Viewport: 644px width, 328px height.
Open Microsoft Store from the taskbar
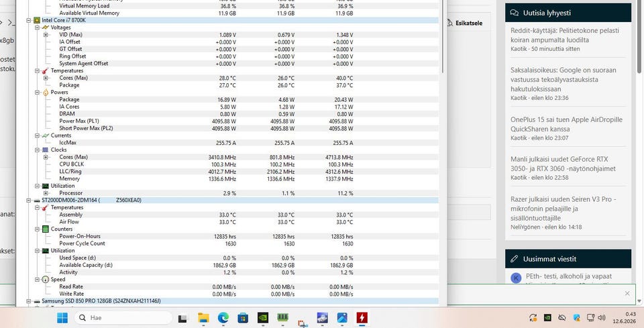pyautogui.click(x=243, y=317)
